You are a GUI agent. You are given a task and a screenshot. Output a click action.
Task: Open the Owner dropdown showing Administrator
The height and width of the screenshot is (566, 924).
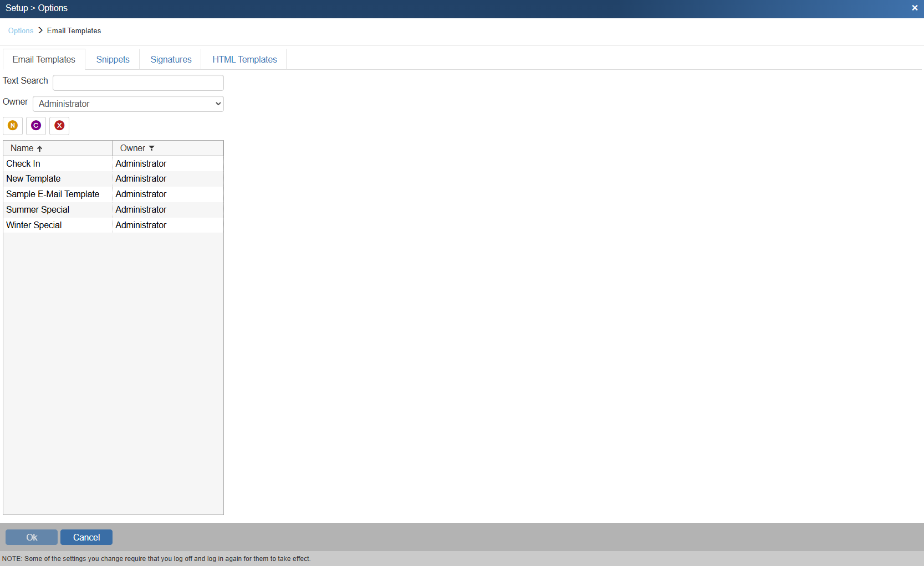click(128, 104)
